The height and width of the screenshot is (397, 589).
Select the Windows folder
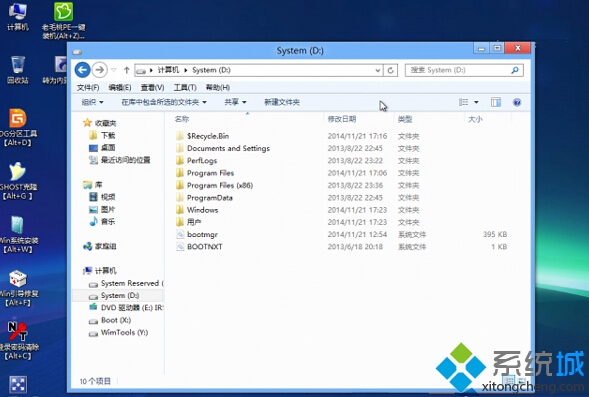[x=202, y=210]
